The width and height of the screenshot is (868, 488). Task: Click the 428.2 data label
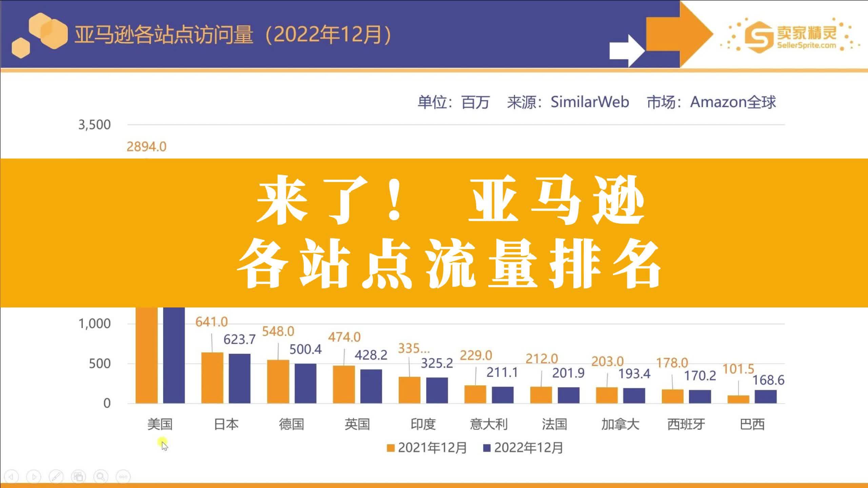371,355
